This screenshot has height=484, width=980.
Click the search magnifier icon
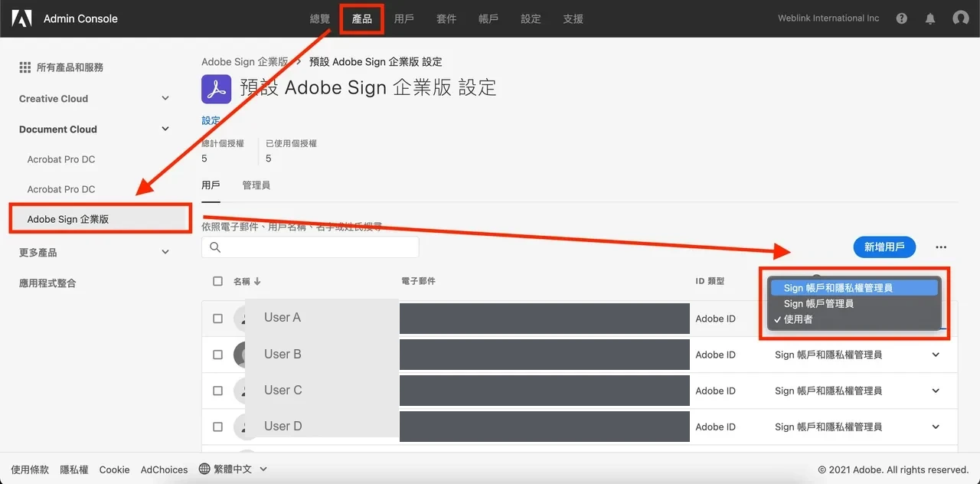(x=215, y=247)
